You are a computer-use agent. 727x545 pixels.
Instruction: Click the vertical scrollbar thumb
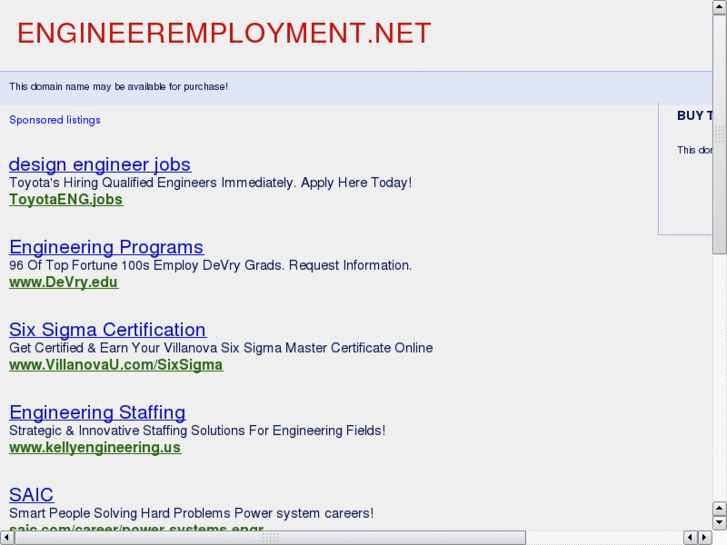tap(719, 134)
